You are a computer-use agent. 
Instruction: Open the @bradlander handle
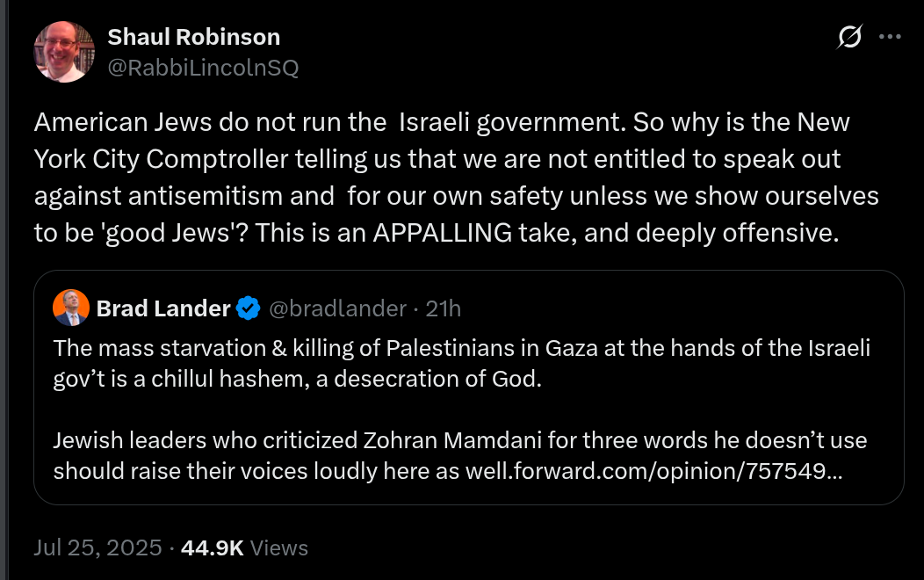pos(337,308)
